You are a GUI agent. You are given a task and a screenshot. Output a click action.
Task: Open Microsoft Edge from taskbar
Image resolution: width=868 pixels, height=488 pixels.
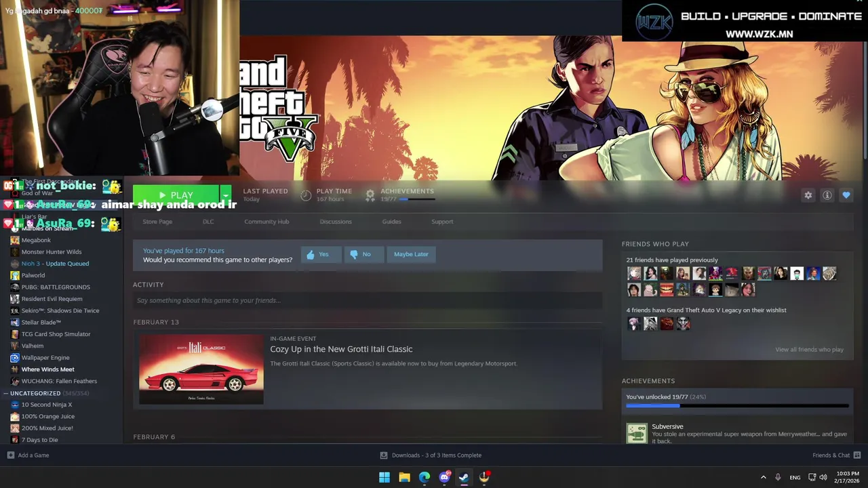425,477
